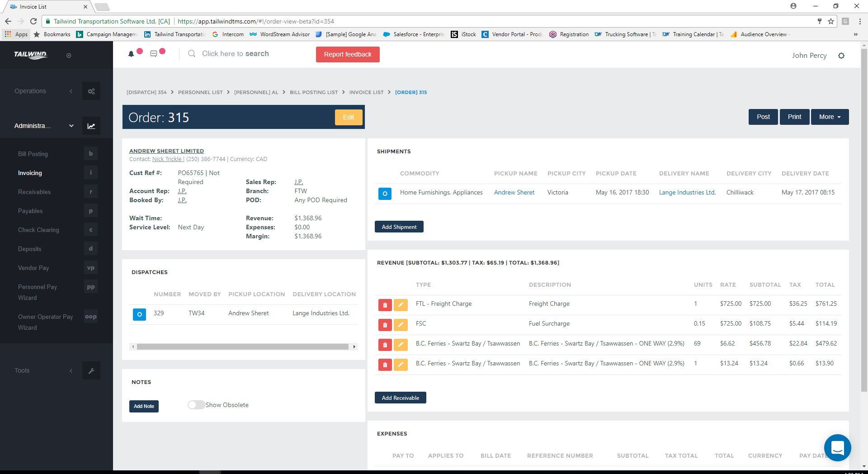Click Add Shipment
This screenshot has height=474, width=868.
click(399, 227)
